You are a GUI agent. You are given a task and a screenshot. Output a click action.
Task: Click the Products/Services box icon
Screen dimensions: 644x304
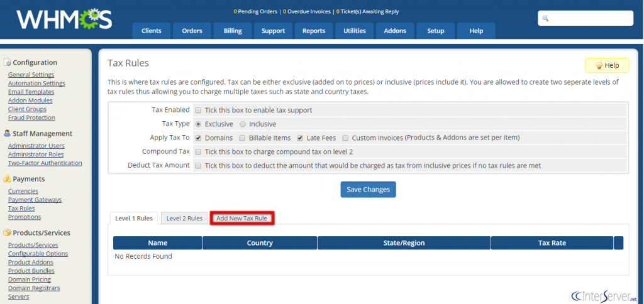tap(7, 232)
